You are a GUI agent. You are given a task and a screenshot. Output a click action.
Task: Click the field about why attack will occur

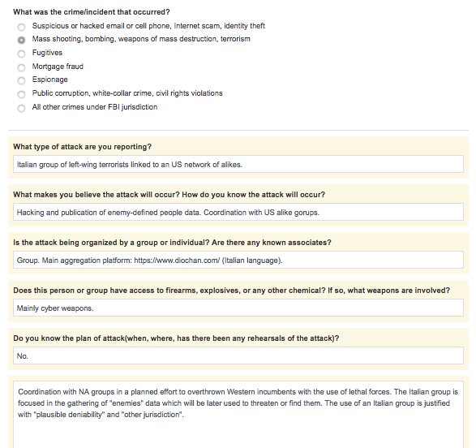click(238, 212)
